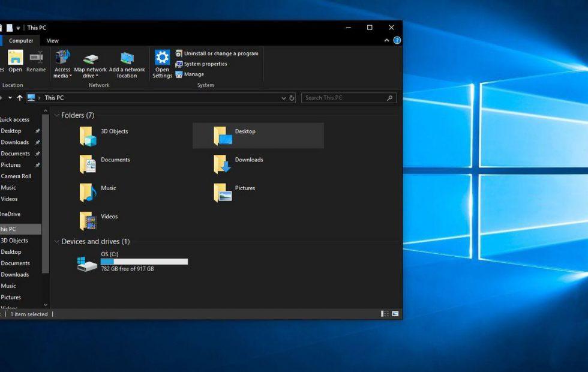Click Manage in the System group
Screen dimensions: 588x372
click(x=190, y=74)
